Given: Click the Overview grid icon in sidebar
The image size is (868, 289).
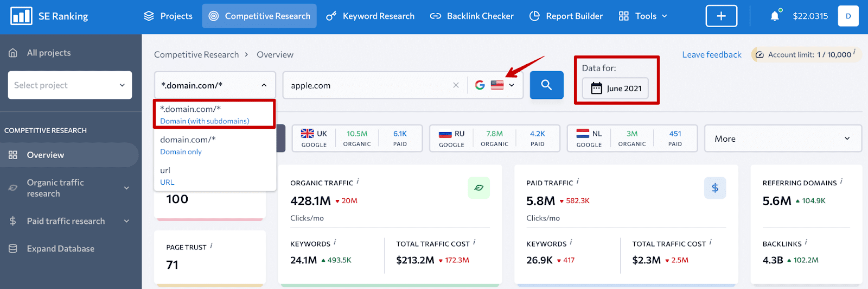Looking at the screenshot, I should pyautogui.click(x=13, y=155).
